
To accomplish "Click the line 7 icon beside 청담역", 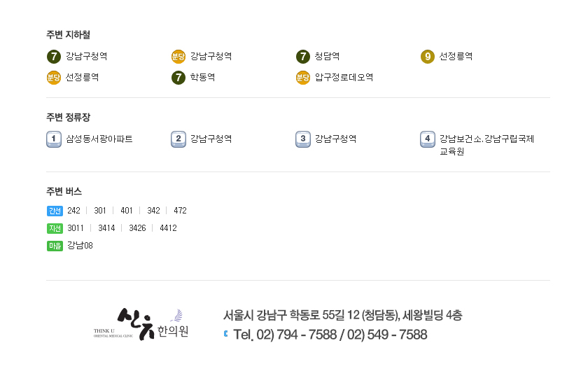I will pos(302,57).
